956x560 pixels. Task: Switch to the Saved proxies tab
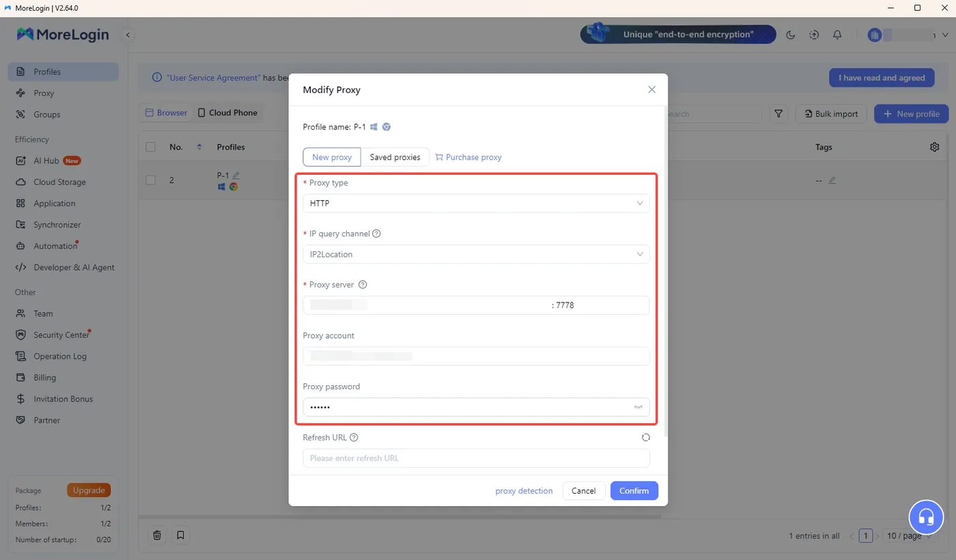395,157
